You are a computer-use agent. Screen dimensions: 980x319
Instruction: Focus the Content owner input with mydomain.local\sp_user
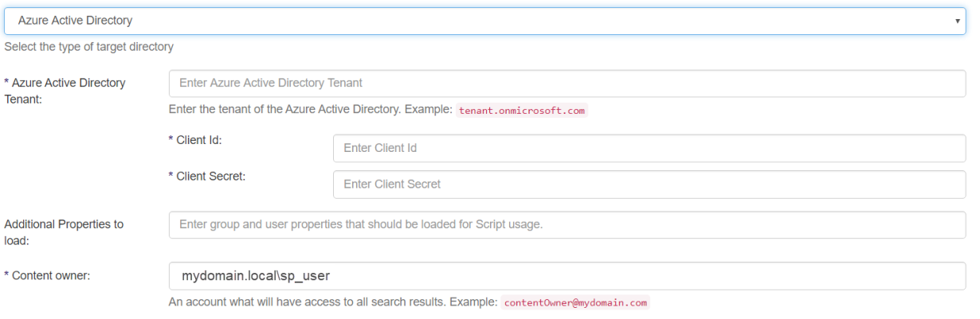[x=566, y=276]
